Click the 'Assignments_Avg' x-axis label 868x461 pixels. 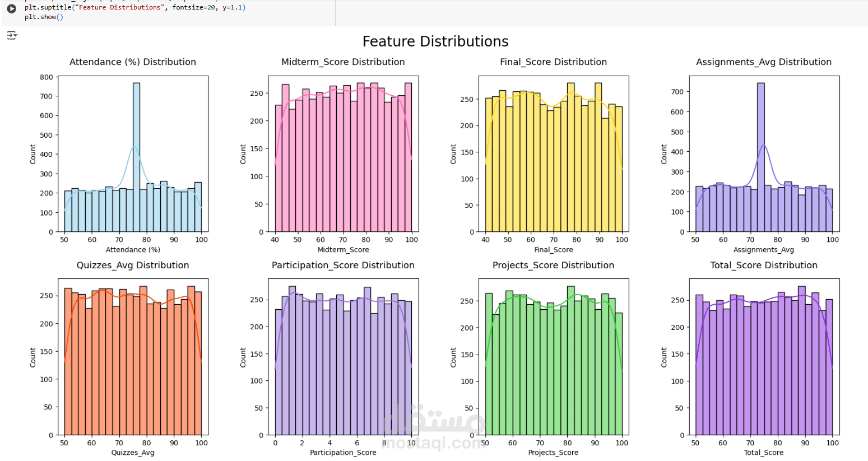click(764, 250)
